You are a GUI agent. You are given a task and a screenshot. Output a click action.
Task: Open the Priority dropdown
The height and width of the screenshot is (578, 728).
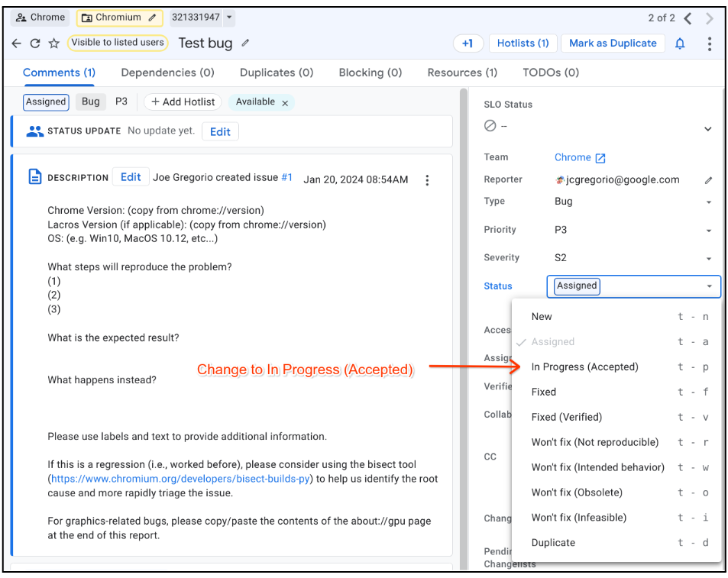click(708, 230)
